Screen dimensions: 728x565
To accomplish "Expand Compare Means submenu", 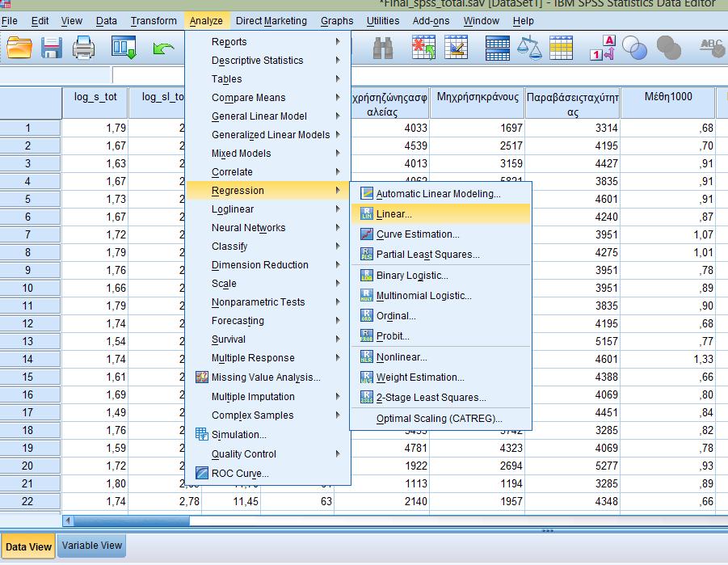I will (267, 98).
